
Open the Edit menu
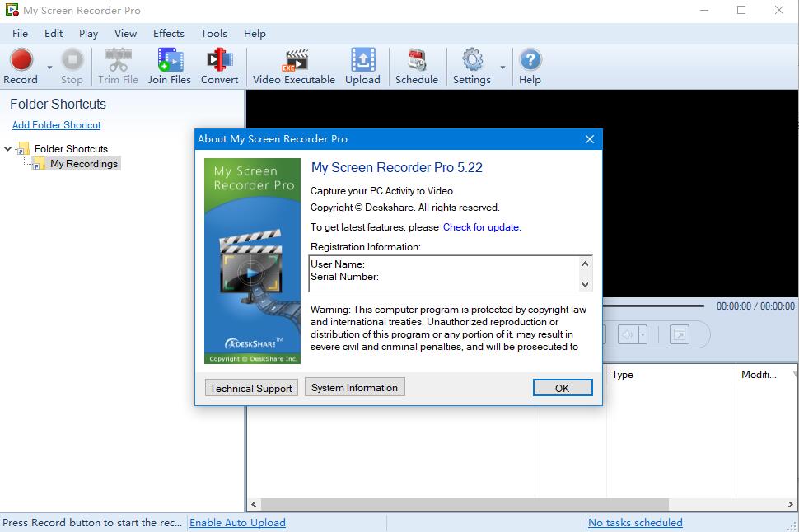[x=54, y=34]
